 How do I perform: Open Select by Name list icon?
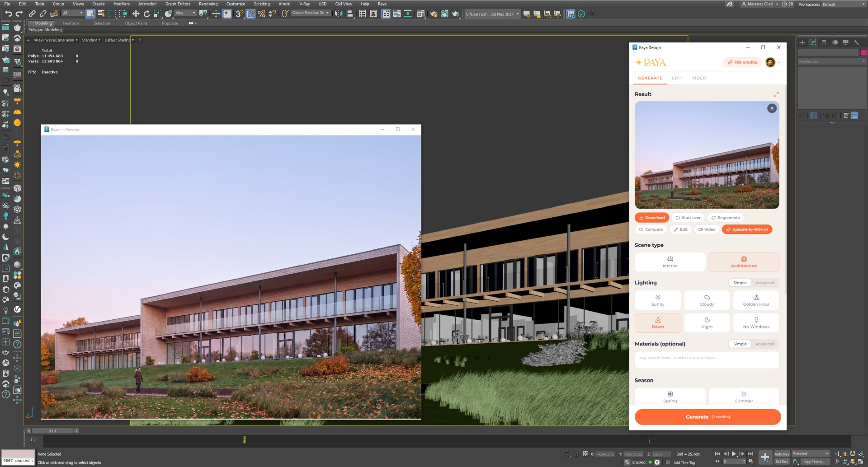coord(101,14)
